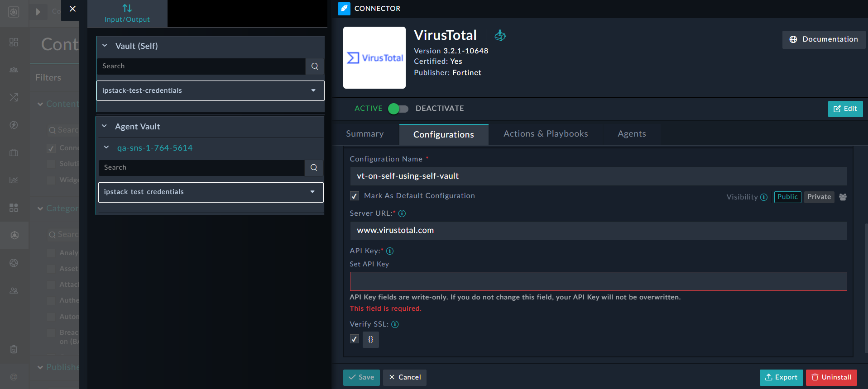
Task: Close the Input/Output side panel
Action: click(72, 9)
